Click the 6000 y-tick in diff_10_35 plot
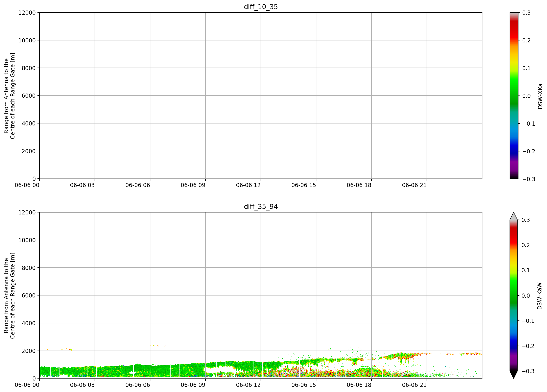The height and width of the screenshot is (392, 547). 29,96
